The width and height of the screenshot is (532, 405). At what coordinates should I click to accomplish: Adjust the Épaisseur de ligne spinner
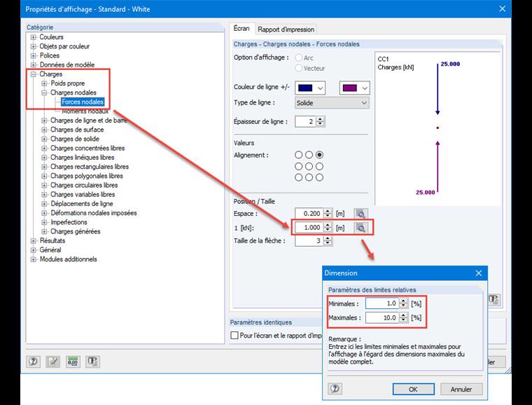tap(320, 121)
